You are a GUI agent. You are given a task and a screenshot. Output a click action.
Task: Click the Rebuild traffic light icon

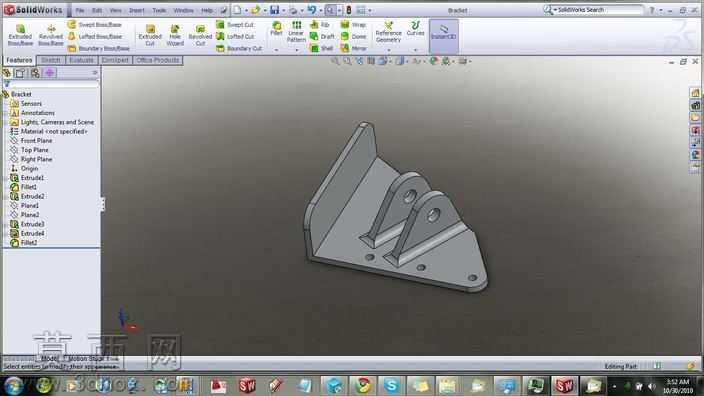[x=348, y=10]
